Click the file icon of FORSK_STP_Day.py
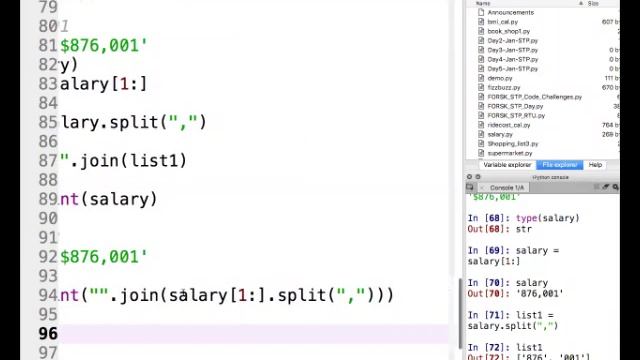Viewport: 640px width, 360px height. [481, 106]
